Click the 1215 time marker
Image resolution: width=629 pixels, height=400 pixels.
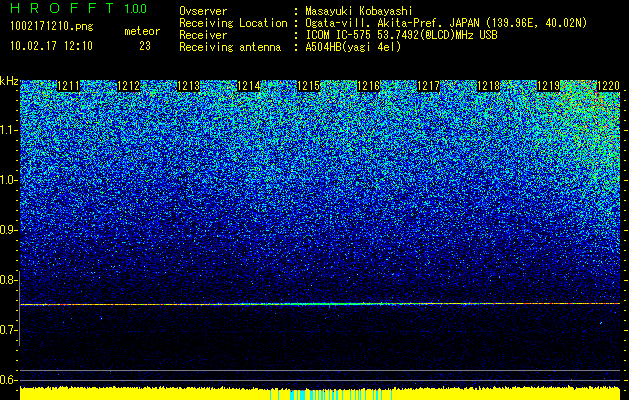(308, 85)
